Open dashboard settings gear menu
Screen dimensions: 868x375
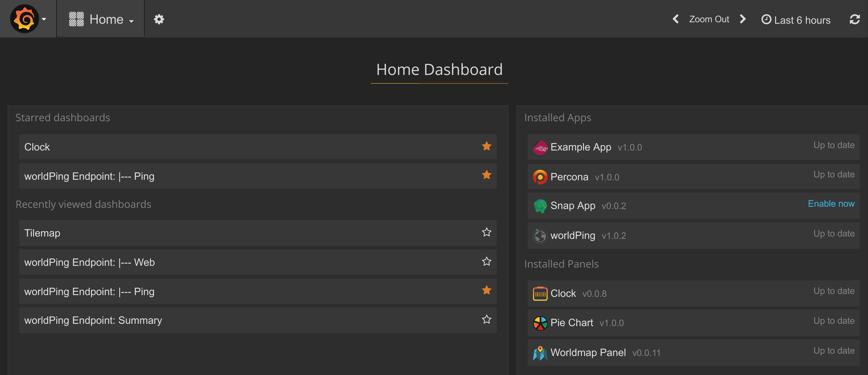pos(159,19)
